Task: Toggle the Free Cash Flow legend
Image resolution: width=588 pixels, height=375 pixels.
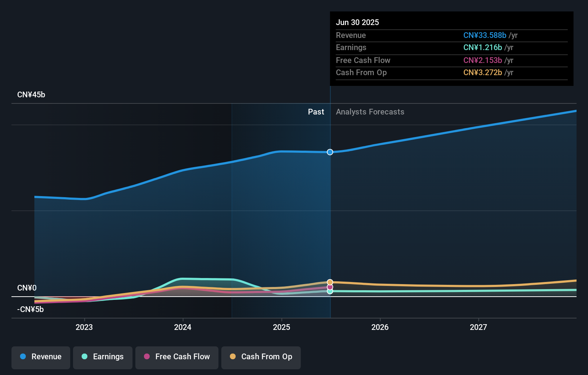Action: [x=177, y=357]
